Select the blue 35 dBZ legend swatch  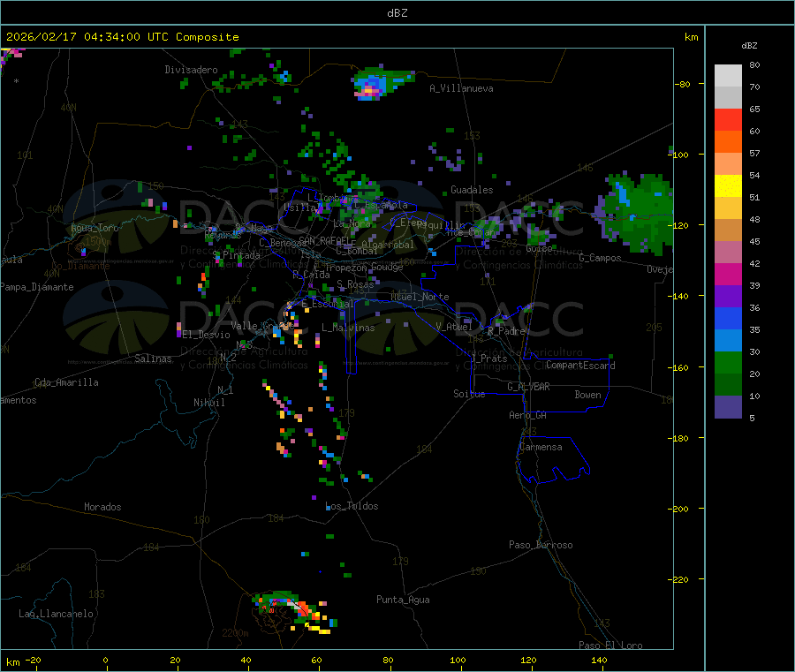pyautogui.click(x=728, y=318)
